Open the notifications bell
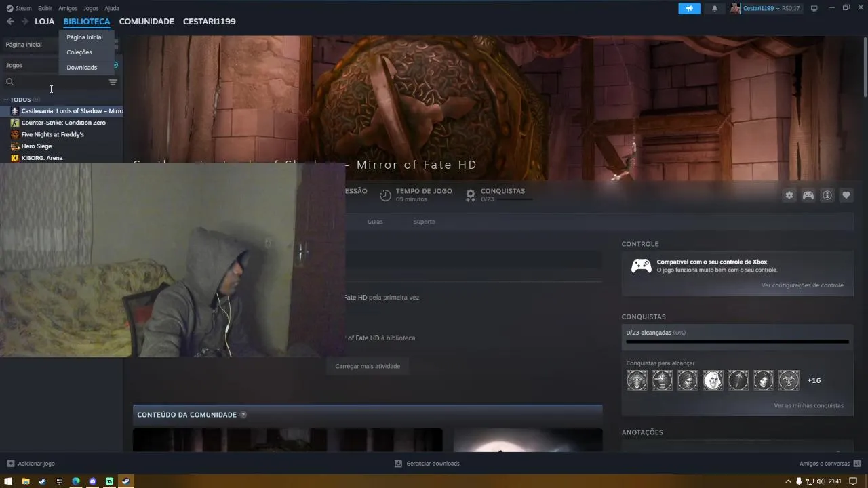 714,8
